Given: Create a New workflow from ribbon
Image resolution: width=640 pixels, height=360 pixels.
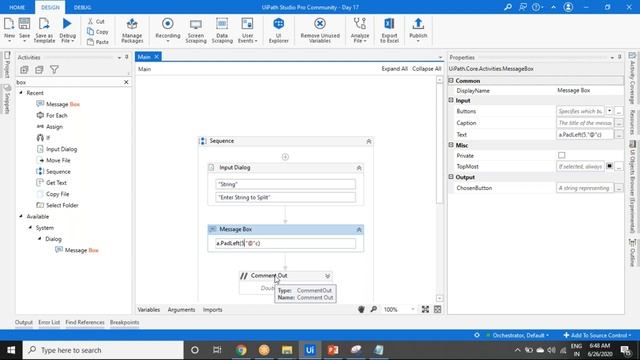Looking at the screenshot, I should pos(9,29).
